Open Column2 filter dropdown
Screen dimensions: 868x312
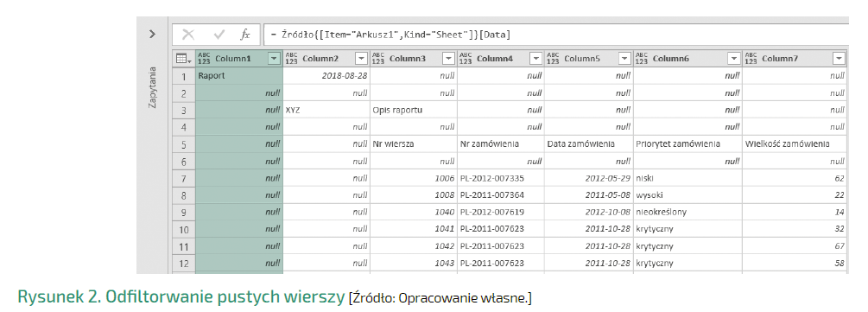(362, 58)
